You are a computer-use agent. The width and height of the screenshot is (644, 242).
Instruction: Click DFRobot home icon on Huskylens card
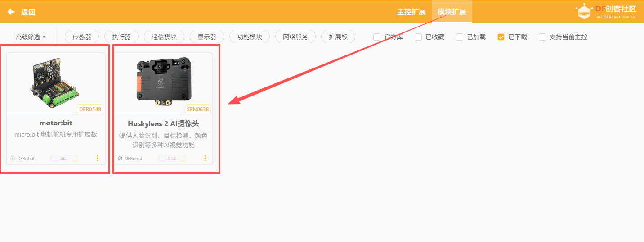[120, 159]
